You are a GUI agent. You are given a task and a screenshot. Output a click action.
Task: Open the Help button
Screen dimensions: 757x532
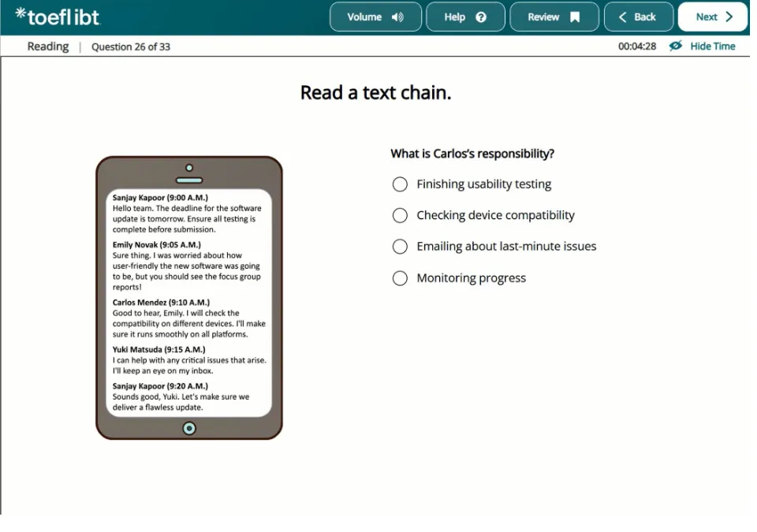click(x=465, y=17)
